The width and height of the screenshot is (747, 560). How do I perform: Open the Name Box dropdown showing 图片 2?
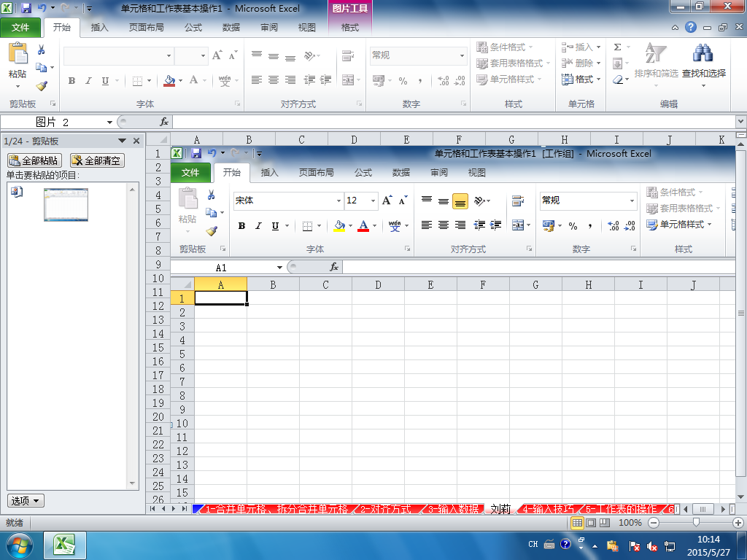coord(109,122)
